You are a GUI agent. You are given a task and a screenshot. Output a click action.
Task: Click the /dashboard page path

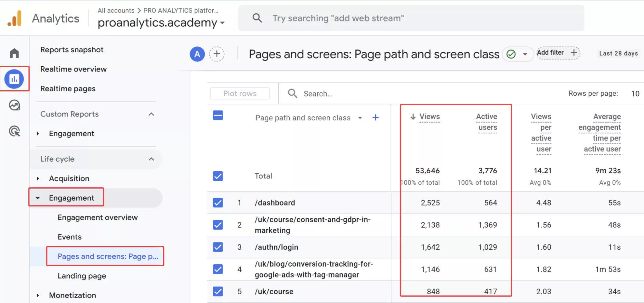275,203
